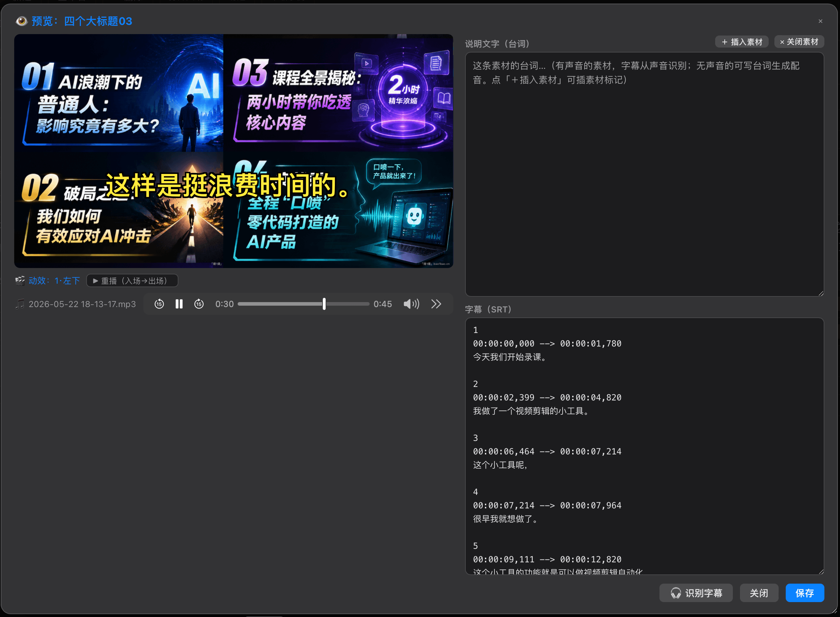Click the music note icon beside the mp3 filename

click(20, 304)
